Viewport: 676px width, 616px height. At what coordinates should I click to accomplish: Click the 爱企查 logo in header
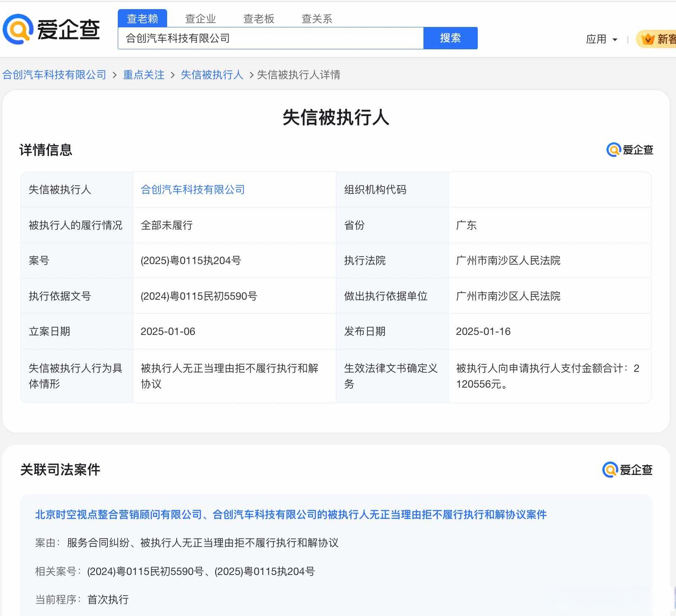click(51, 29)
